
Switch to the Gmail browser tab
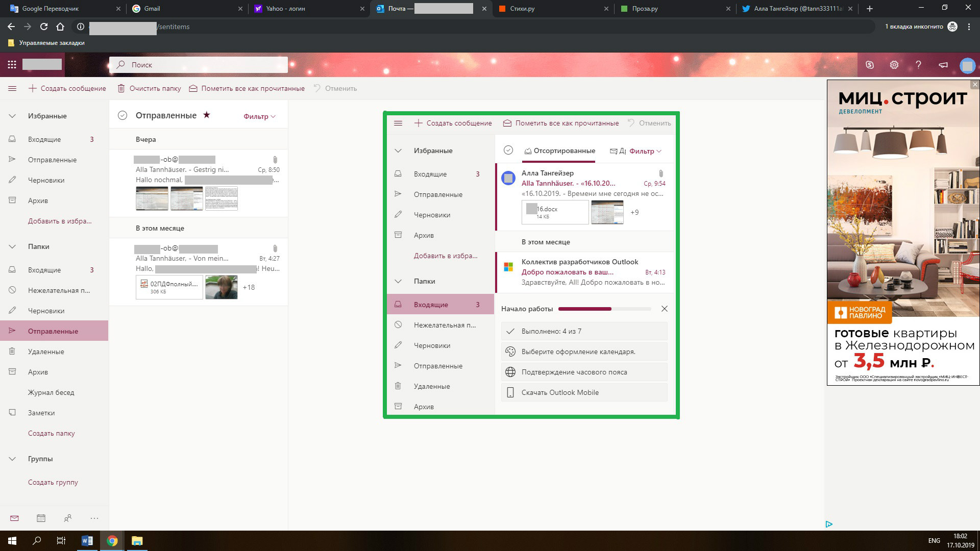(186, 9)
